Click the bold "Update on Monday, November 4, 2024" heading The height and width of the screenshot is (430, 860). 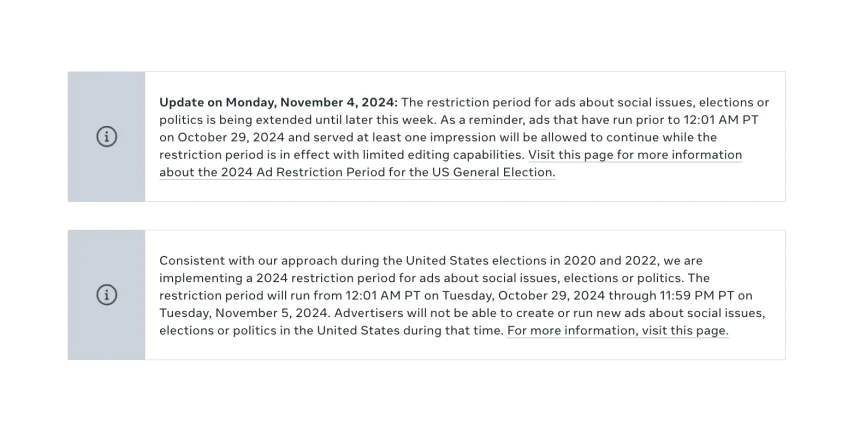point(278,102)
